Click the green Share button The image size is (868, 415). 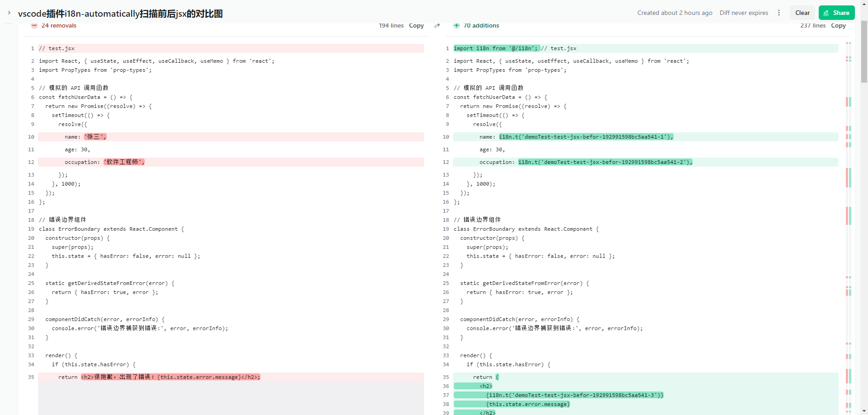(x=836, y=13)
